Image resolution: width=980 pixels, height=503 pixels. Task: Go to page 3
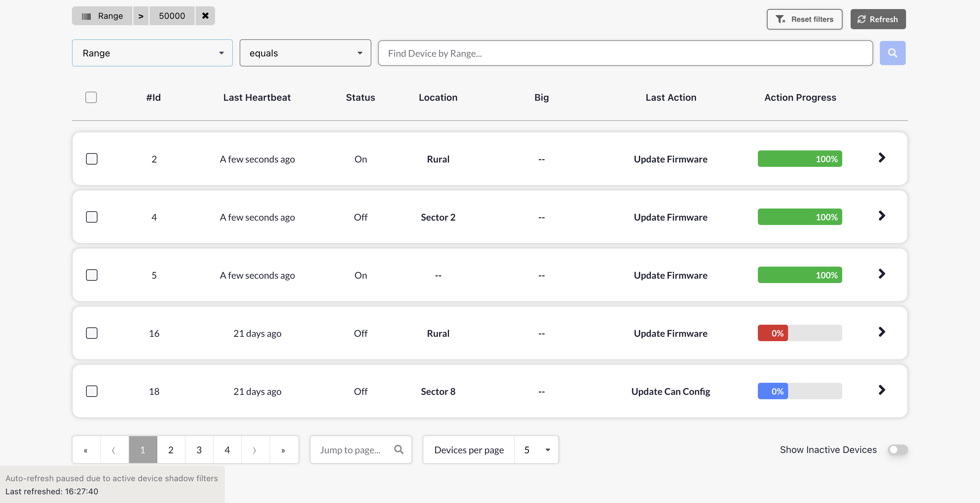[x=199, y=450]
